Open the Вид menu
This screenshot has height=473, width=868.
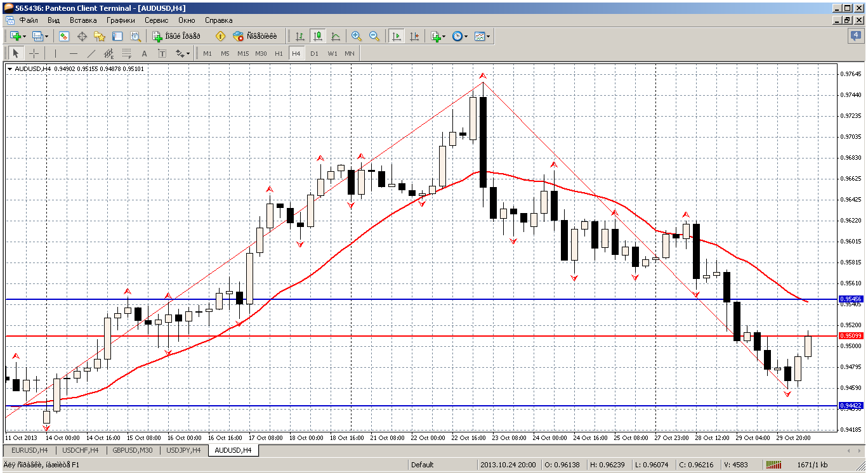coord(53,20)
